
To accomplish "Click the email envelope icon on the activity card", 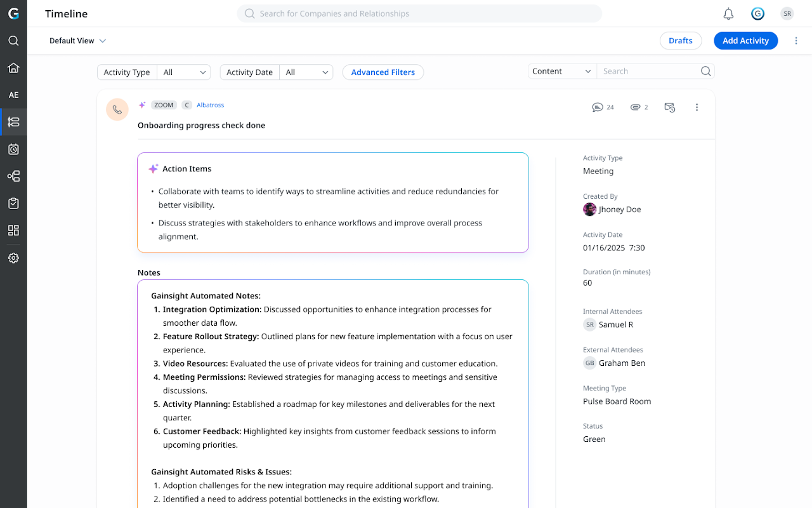I will click(x=670, y=107).
